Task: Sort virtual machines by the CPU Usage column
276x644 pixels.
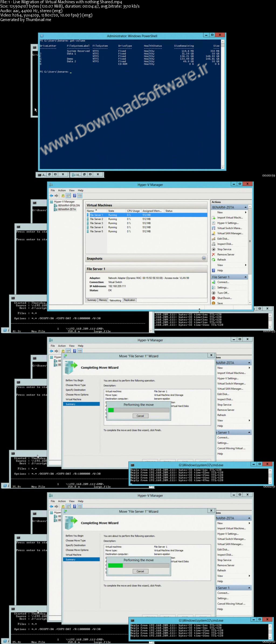Action: click(x=133, y=211)
